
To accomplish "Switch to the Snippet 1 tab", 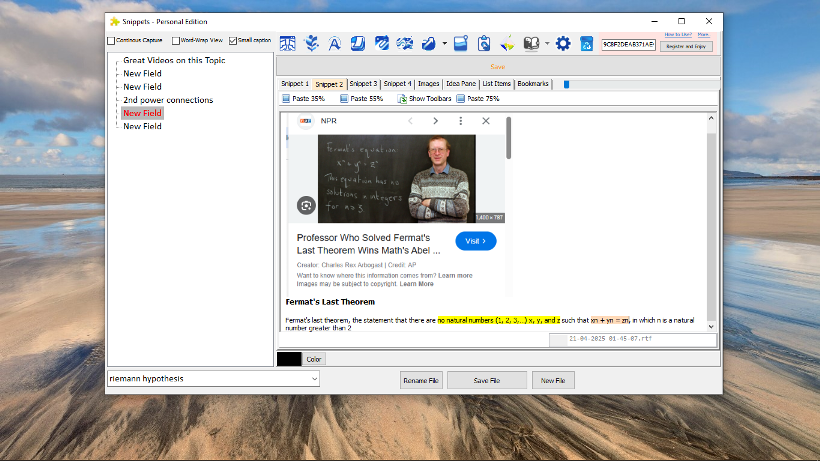I will tap(294, 84).
